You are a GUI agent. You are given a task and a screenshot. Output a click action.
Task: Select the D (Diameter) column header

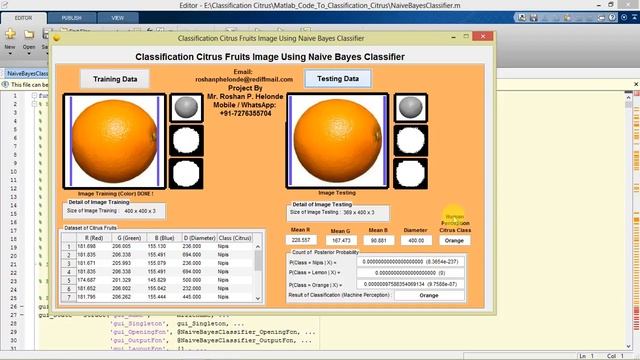pyautogui.click(x=199, y=238)
